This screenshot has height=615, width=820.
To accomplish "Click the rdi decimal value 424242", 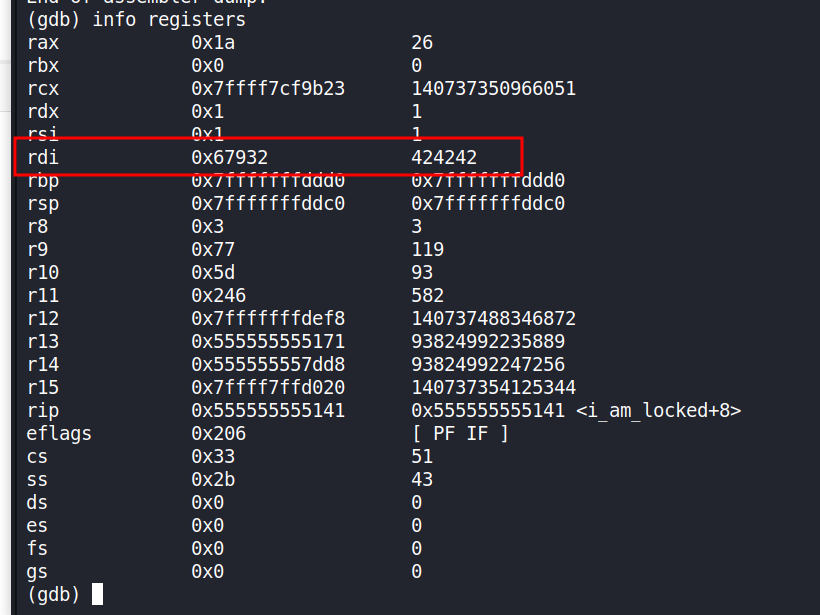I will pyautogui.click(x=444, y=158).
